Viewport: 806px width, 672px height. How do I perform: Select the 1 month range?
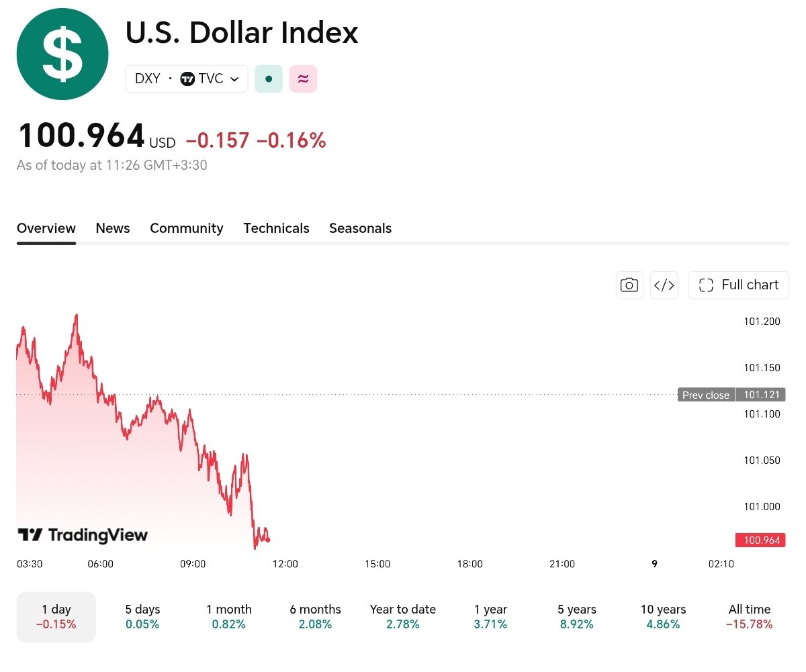click(x=229, y=617)
